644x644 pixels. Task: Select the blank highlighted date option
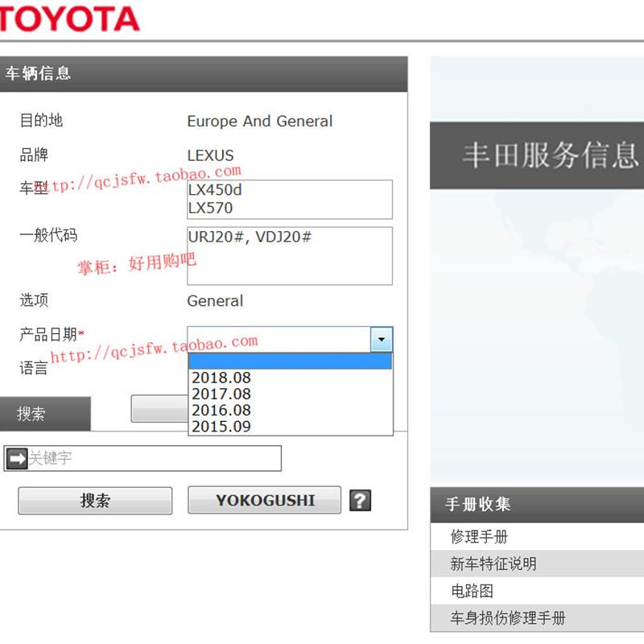pos(290,361)
